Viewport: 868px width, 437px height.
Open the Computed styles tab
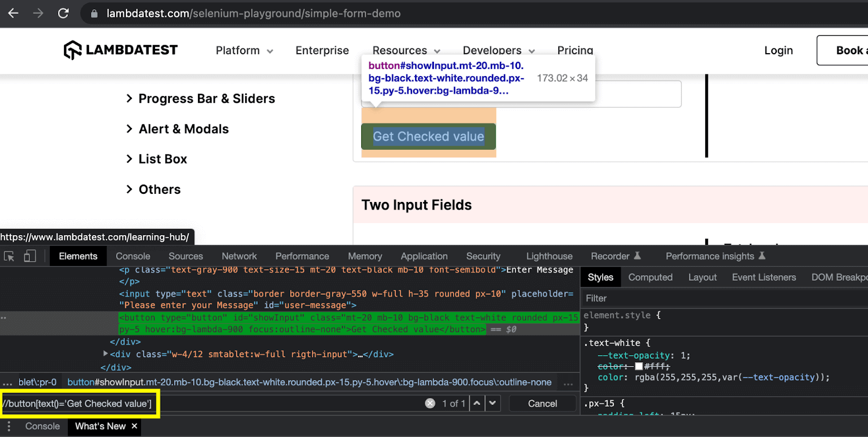650,277
